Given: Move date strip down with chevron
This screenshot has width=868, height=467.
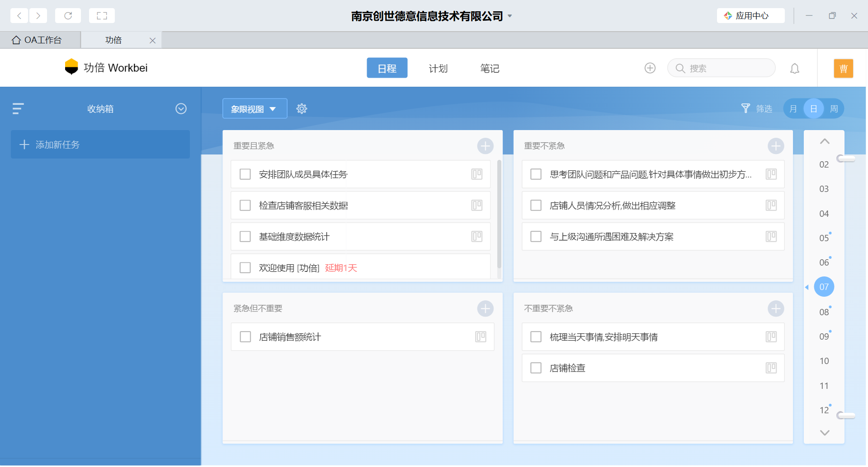Looking at the screenshot, I should click(x=825, y=433).
